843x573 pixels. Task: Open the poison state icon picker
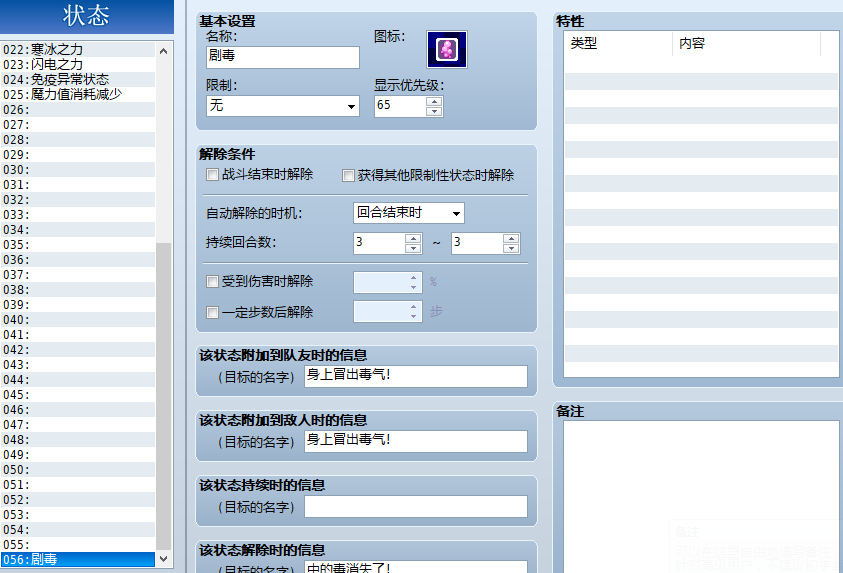(x=447, y=49)
